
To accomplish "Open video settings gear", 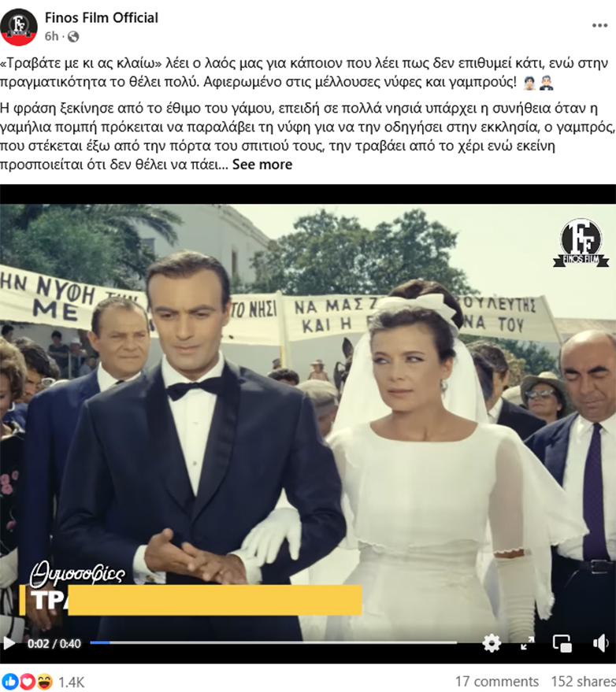I will click(x=492, y=643).
